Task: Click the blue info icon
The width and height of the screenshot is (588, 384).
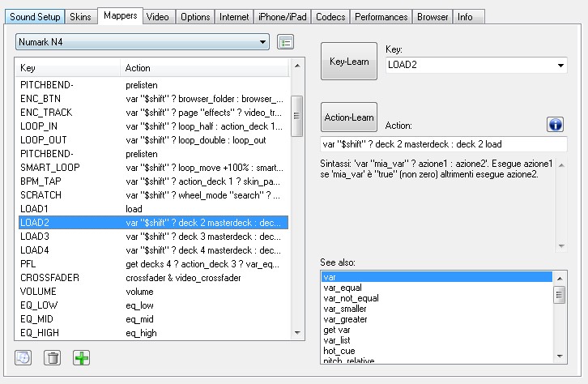Action: pos(556,124)
